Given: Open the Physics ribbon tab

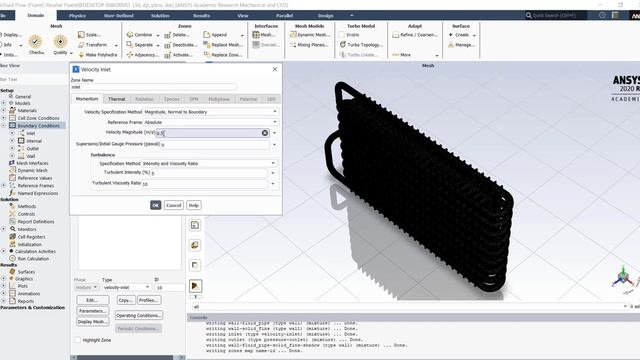Looking at the screenshot, I should (78, 16).
